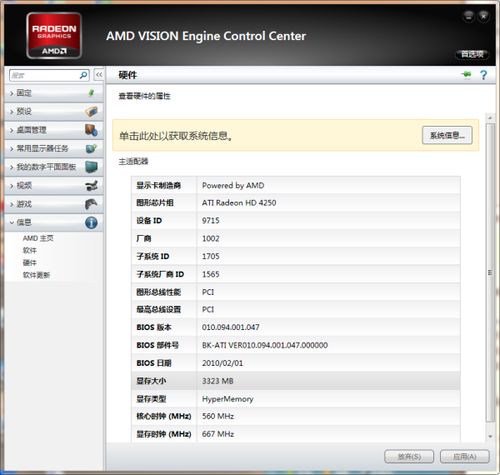Click the green pin icon beside 固定

pyautogui.click(x=91, y=93)
